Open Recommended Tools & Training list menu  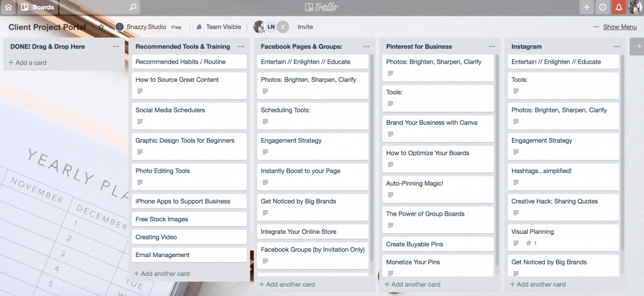tap(241, 47)
